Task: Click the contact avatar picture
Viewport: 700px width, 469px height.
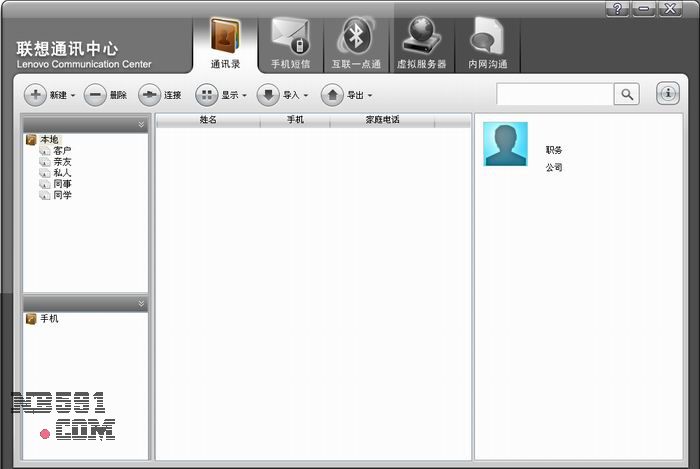Action: [x=505, y=144]
